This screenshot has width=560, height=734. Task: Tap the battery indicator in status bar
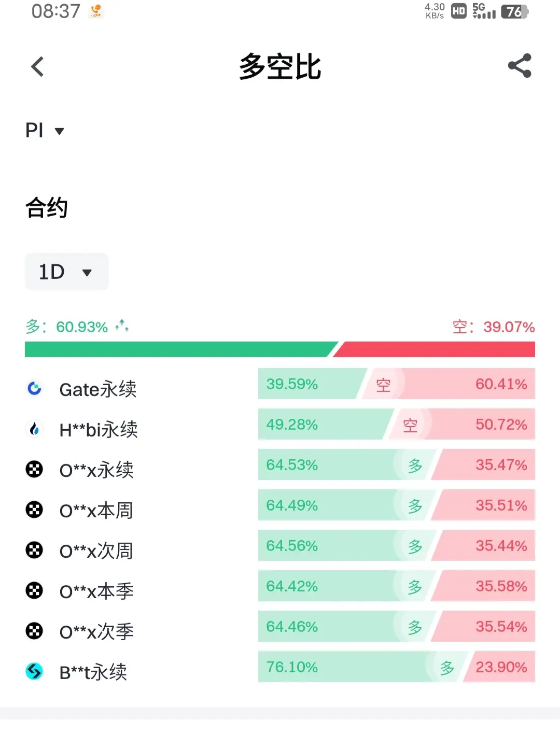(x=514, y=11)
